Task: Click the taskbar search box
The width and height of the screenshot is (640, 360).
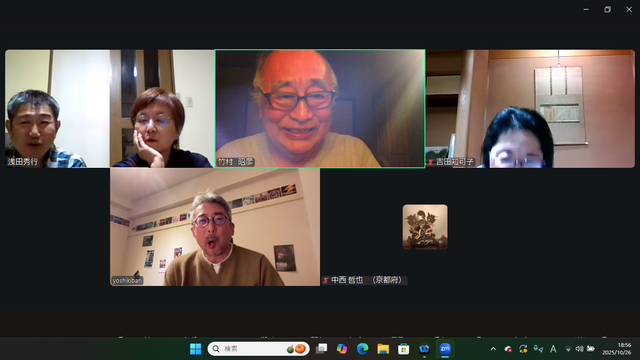Action: pyautogui.click(x=258, y=349)
